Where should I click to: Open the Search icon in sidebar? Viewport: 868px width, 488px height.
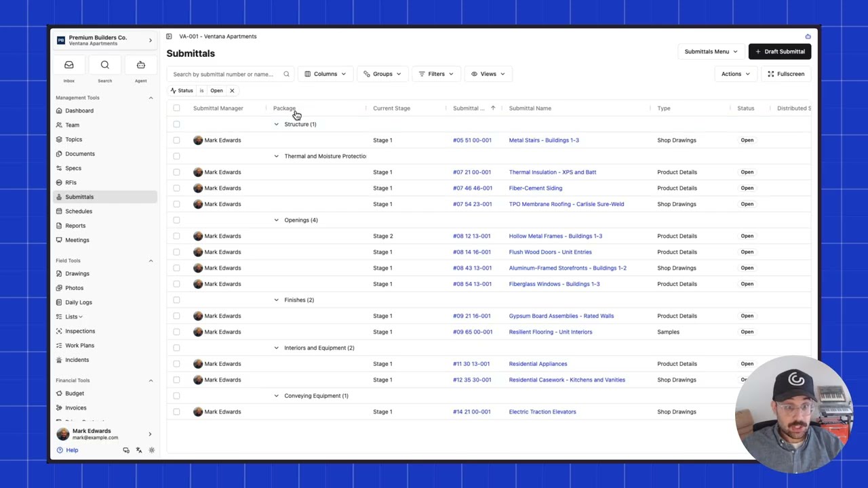[x=104, y=65]
